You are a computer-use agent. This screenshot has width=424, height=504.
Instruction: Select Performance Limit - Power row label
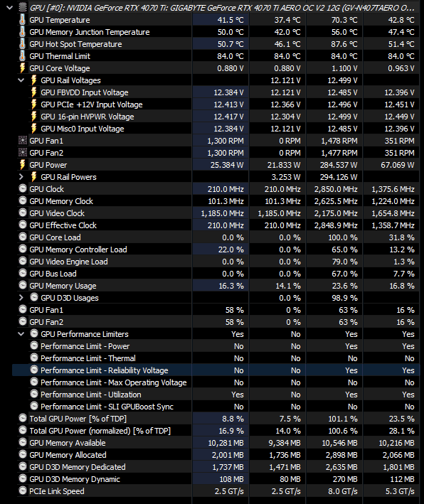85,346
